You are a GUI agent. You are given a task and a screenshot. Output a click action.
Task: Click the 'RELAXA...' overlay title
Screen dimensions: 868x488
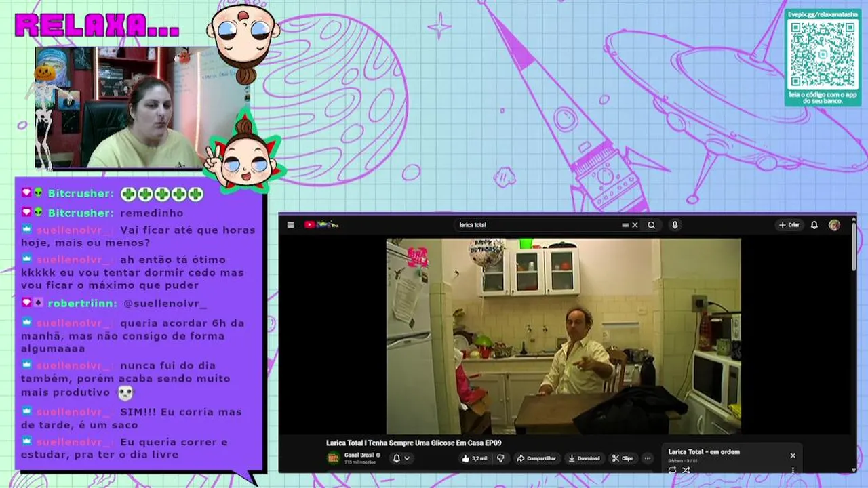(x=97, y=26)
